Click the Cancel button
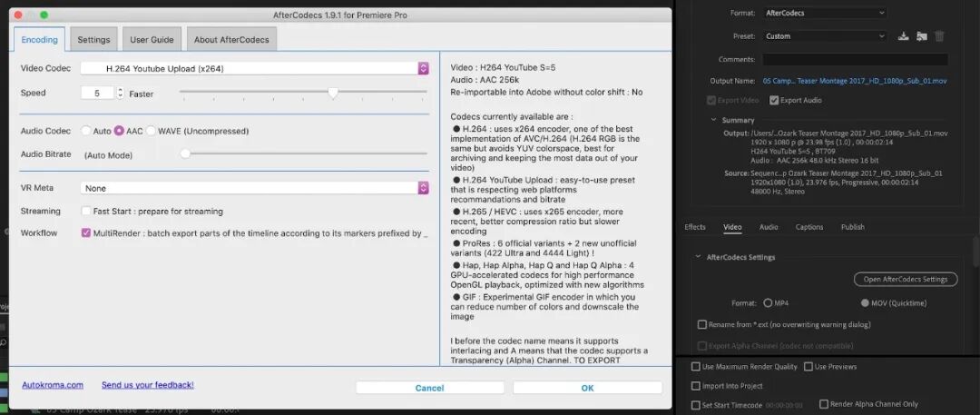The width and height of the screenshot is (980, 415). [429, 388]
